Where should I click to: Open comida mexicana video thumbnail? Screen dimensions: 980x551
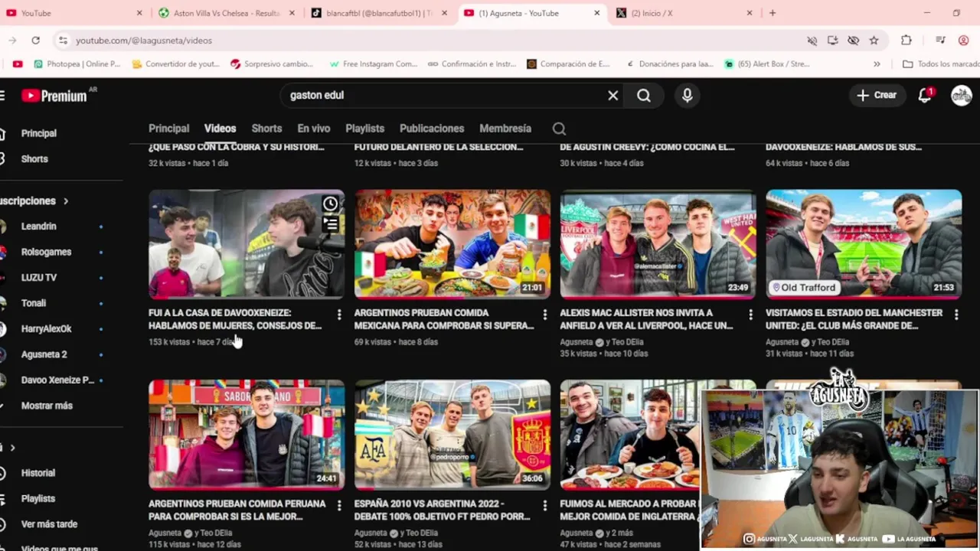pyautogui.click(x=452, y=244)
